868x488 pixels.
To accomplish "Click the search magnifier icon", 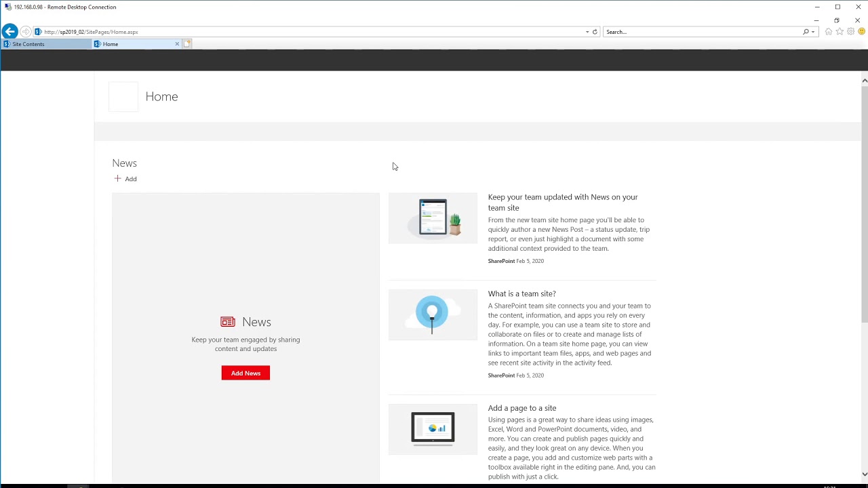I will tap(806, 32).
